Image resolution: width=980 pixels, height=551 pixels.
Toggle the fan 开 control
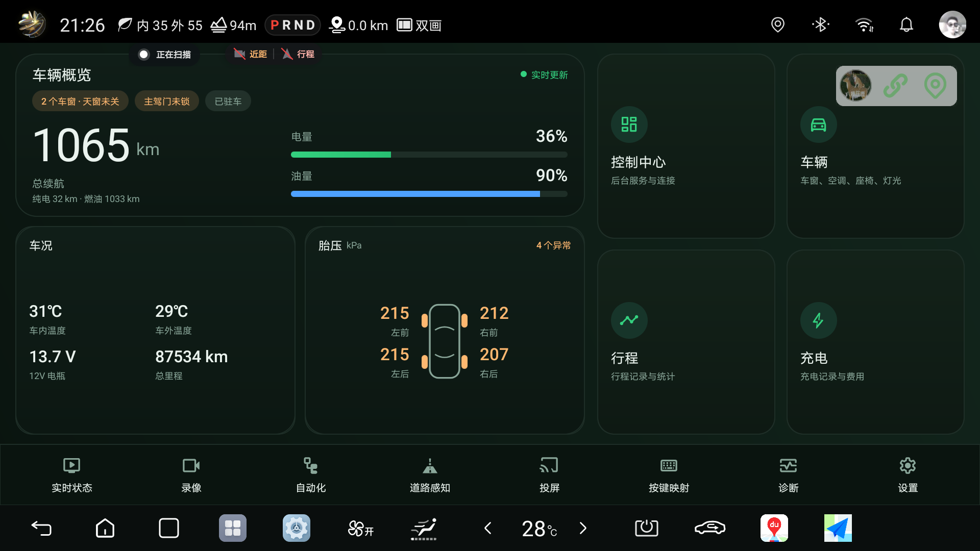point(360,528)
